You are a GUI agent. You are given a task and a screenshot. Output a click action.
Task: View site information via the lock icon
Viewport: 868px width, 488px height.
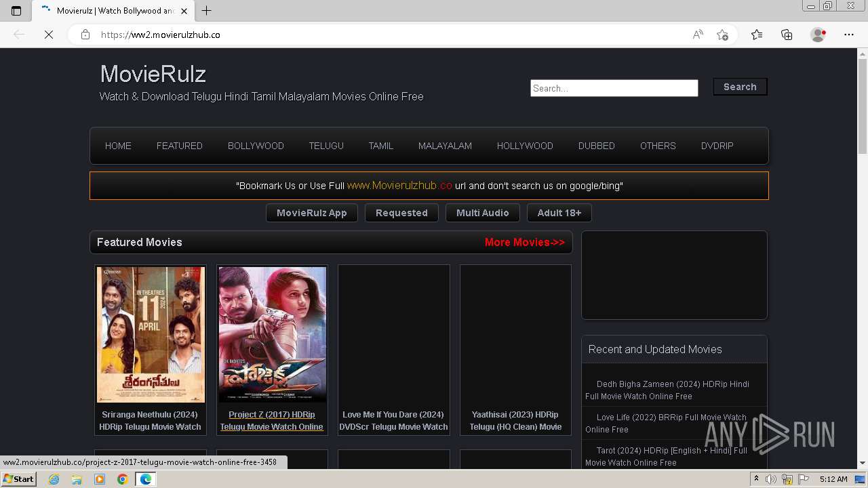[85, 35]
